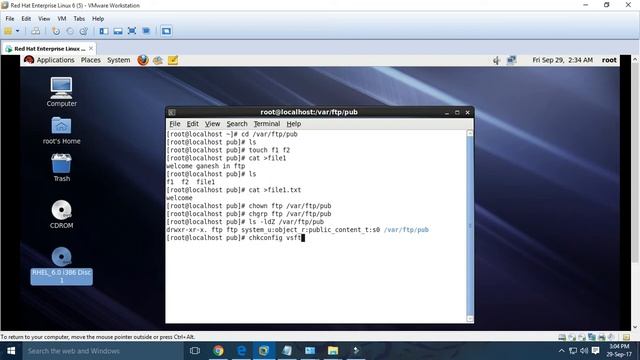Click the terminal scrollbar down arrow
640x360 pixels.
tap(470, 319)
